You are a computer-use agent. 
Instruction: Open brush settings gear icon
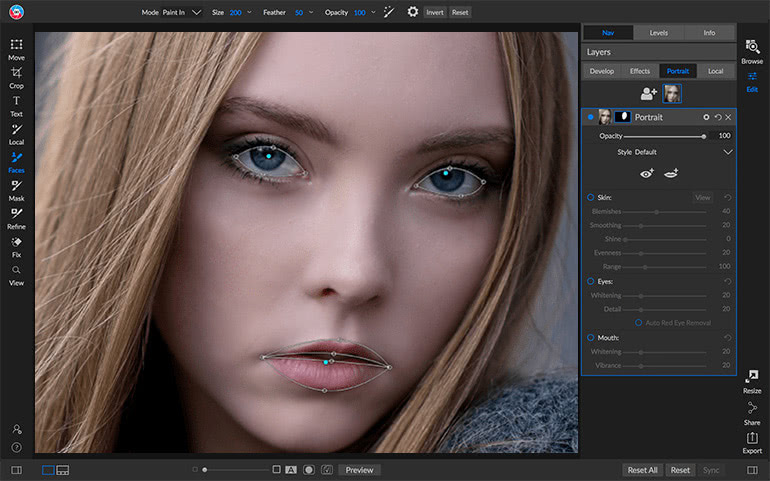coord(412,12)
